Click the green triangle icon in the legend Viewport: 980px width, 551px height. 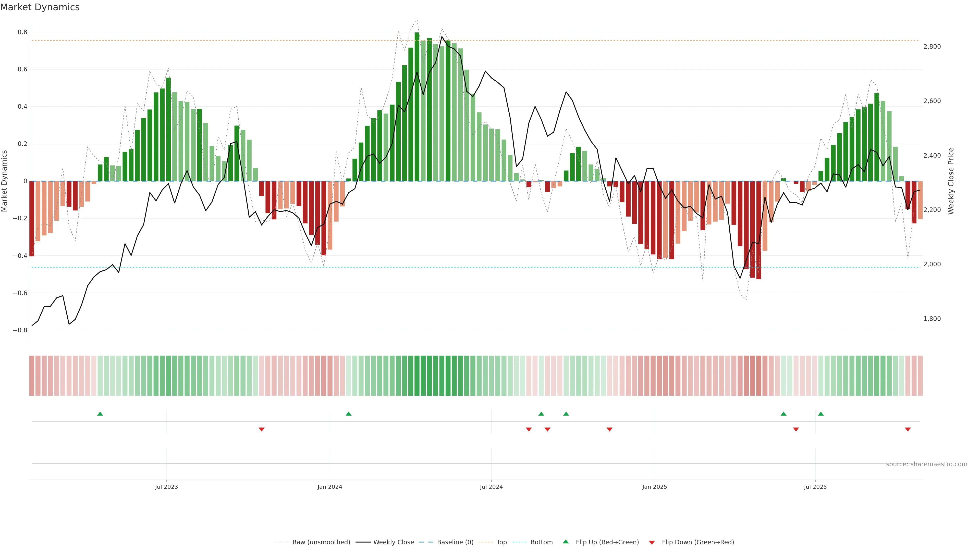click(566, 542)
